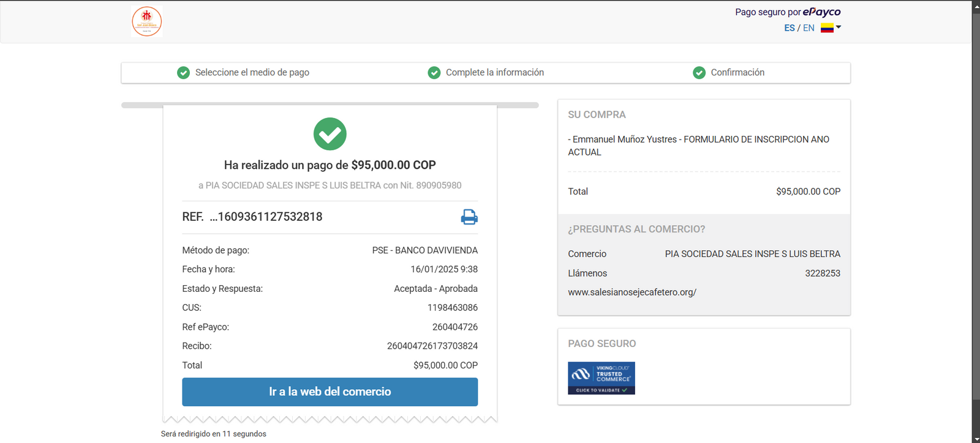Open www.salesianosejecafetero.org link
980x443 pixels.
(632, 292)
